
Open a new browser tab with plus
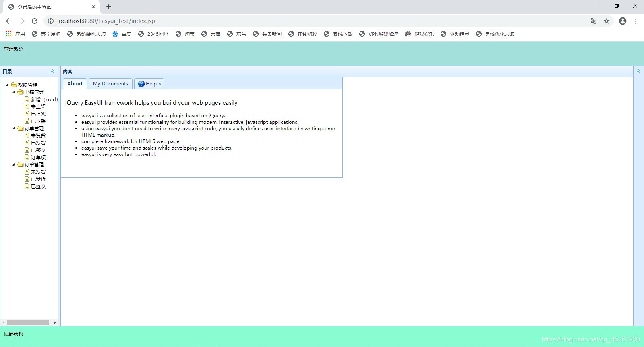(109, 7)
